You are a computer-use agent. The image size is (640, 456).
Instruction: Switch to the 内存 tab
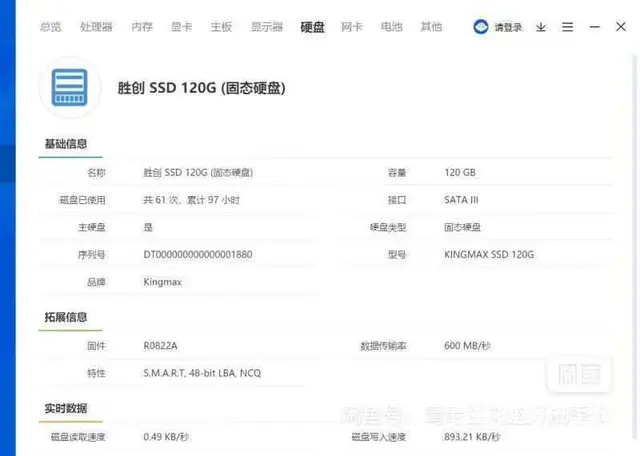(x=142, y=27)
